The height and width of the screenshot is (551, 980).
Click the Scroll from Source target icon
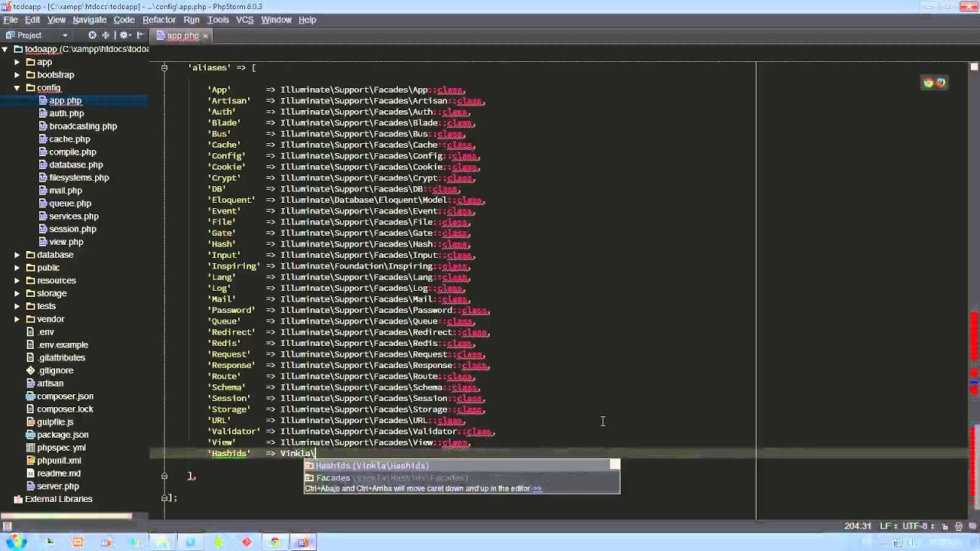point(93,35)
